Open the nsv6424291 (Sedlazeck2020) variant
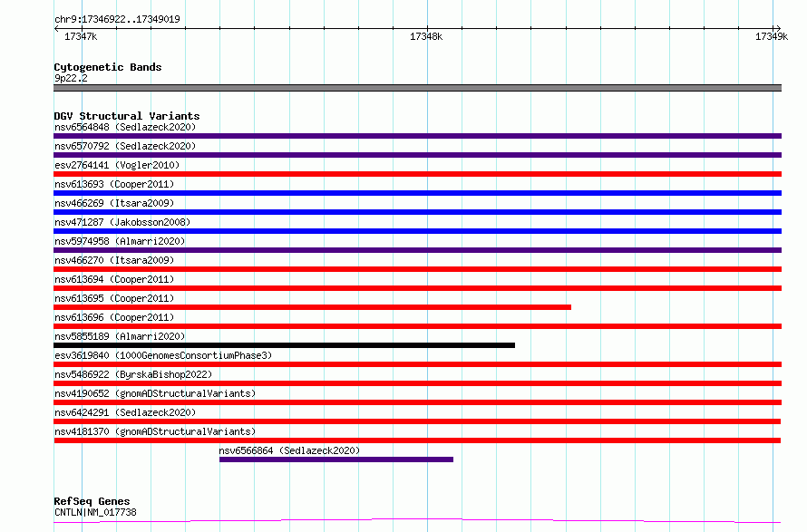807x532 pixels. (417, 421)
